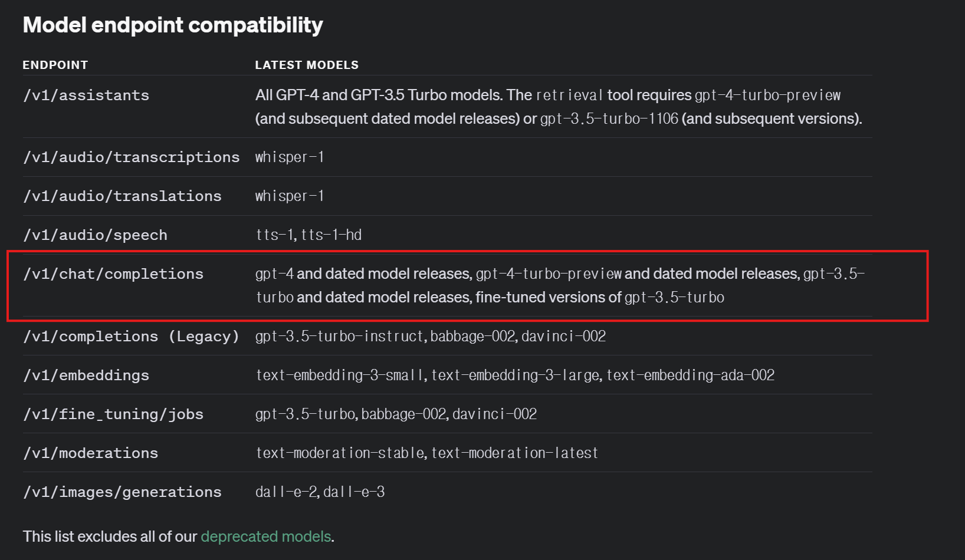This screenshot has height=560, width=965.
Task: Click text-embedding-3-large model name
Action: (x=516, y=375)
